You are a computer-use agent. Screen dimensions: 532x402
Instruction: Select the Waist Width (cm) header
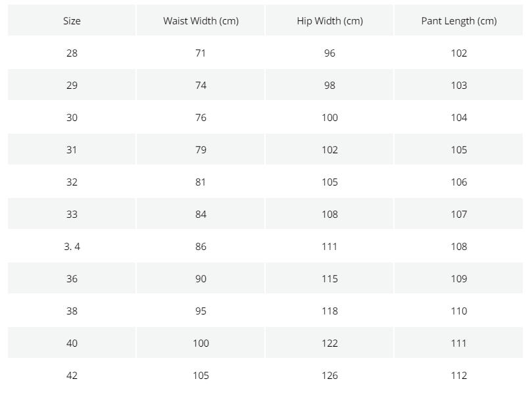(x=201, y=20)
